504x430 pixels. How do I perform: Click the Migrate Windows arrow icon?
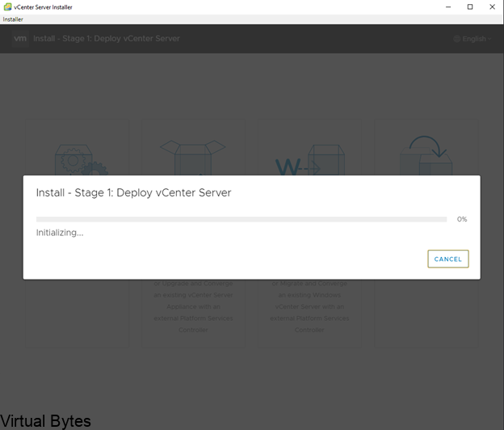[310, 160]
